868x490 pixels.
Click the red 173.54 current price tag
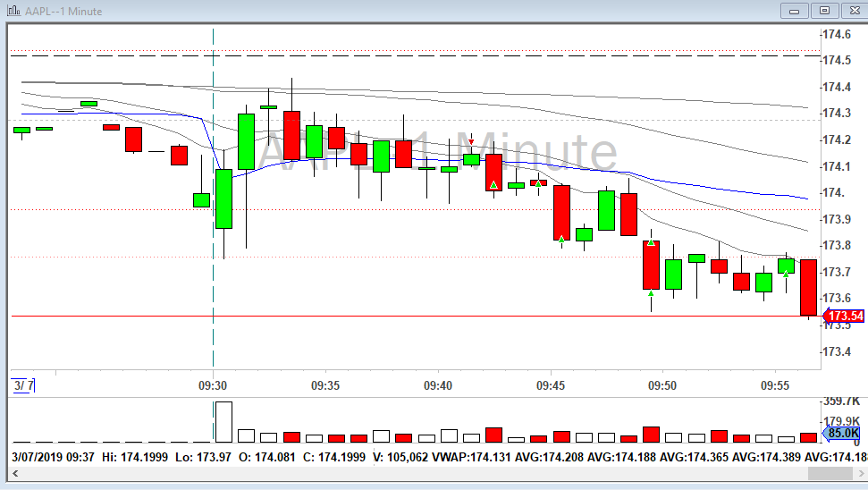pos(843,317)
